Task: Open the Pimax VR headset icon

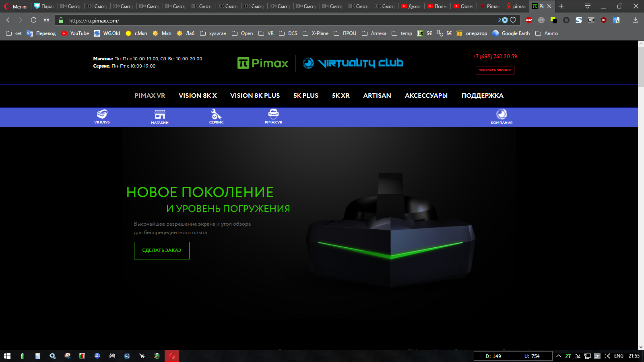Action: click(273, 117)
